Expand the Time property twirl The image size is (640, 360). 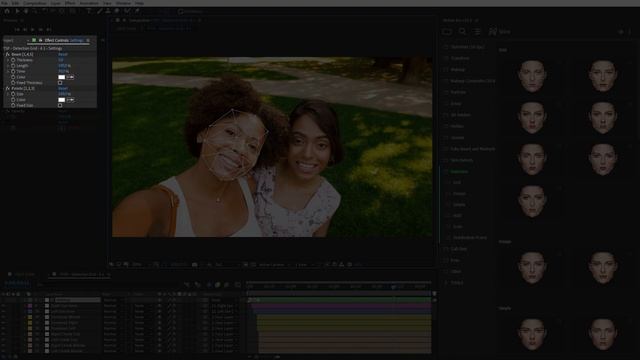[8, 71]
